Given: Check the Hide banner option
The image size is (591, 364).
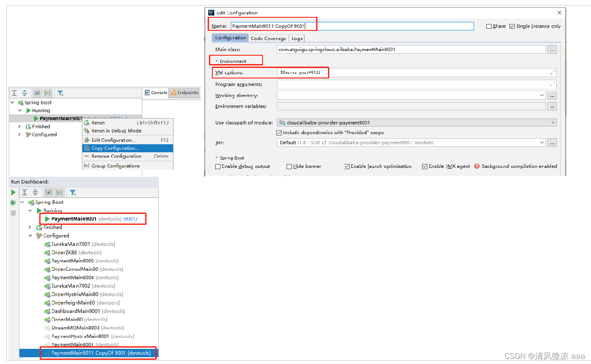Looking at the screenshot, I should coord(289,167).
